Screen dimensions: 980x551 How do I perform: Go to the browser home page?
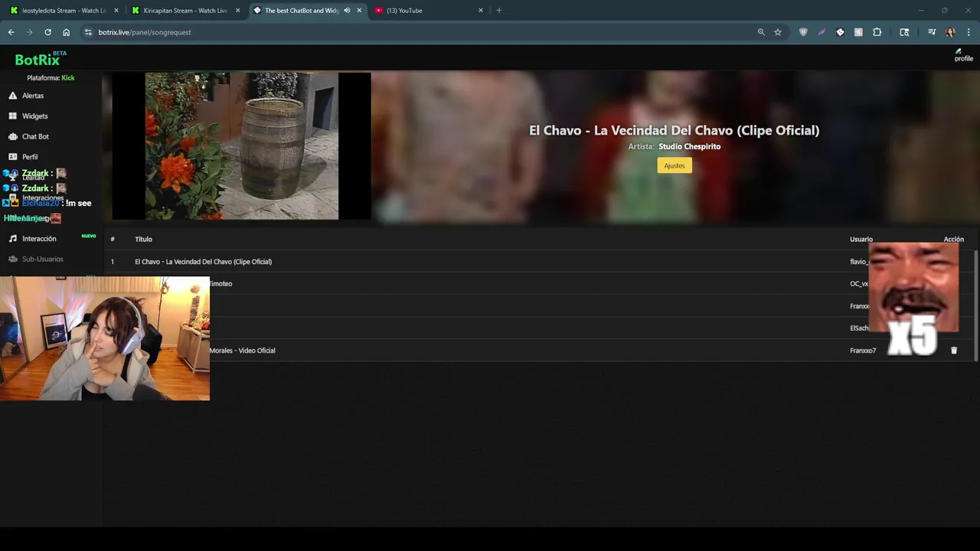pos(66,32)
